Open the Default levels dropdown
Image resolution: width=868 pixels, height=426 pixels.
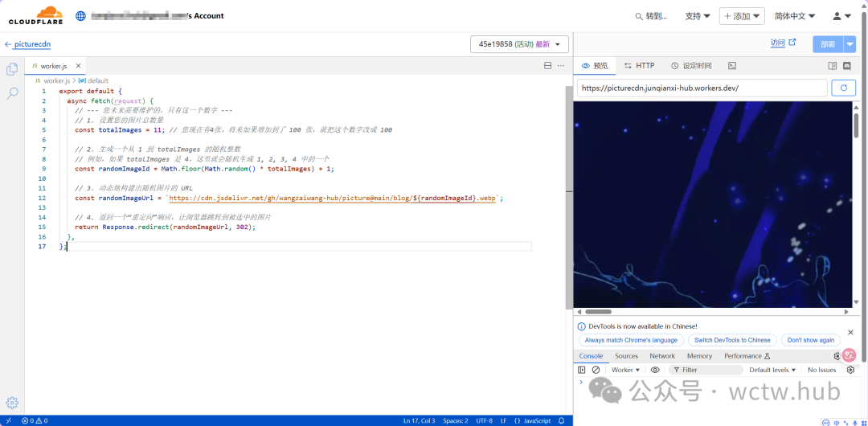click(x=772, y=370)
